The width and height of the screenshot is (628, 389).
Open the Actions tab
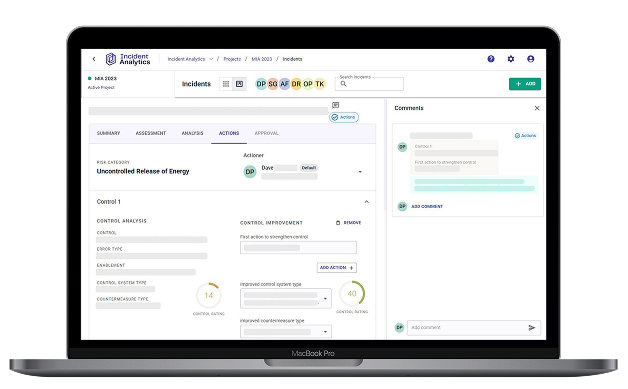click(229, 133)
